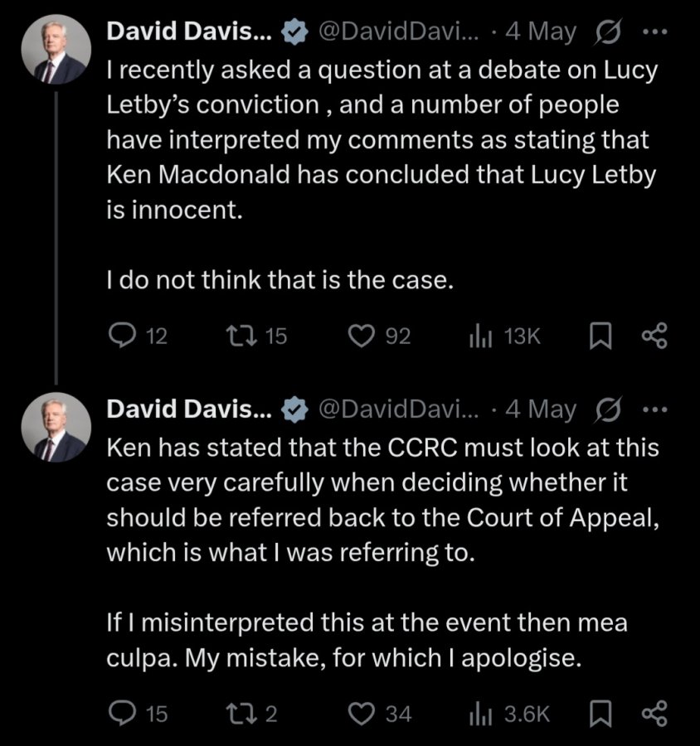Screen dimensions: 700x746
Task: Open more options menu on first tweet
Action: pyautogui.click(x=656, y=31)
